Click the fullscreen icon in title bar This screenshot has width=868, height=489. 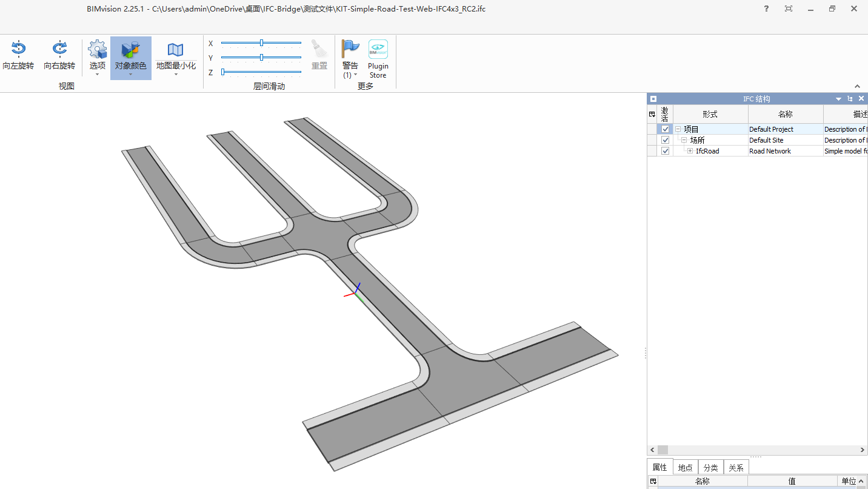point(789,8)
